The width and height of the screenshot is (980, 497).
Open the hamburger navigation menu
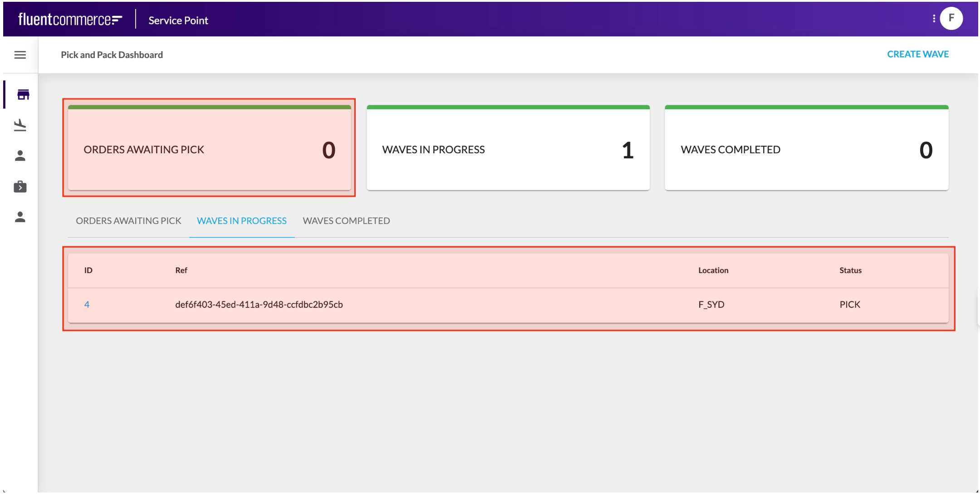point(20,55)
